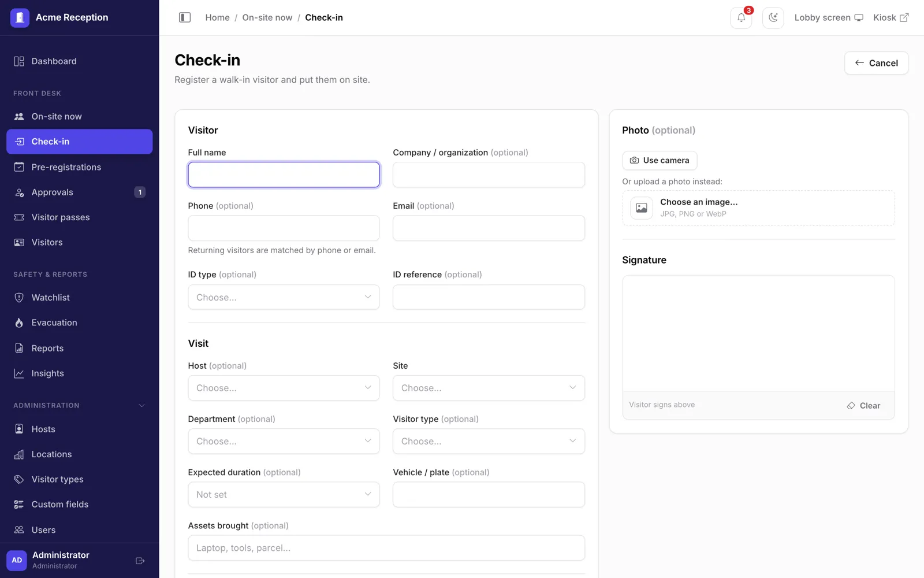Viewport: 924px width, 578px height.
Task: Click the Reports document icon
Action: (x=19, y=348)
